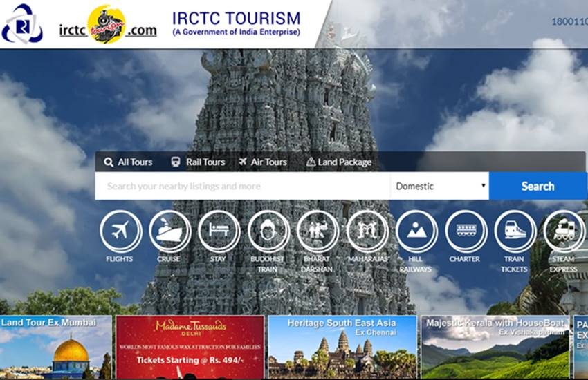This screenshot has height=380, width=588.
Task: Switch to the Rail Tours tab
Action: [x=198, y=162]
